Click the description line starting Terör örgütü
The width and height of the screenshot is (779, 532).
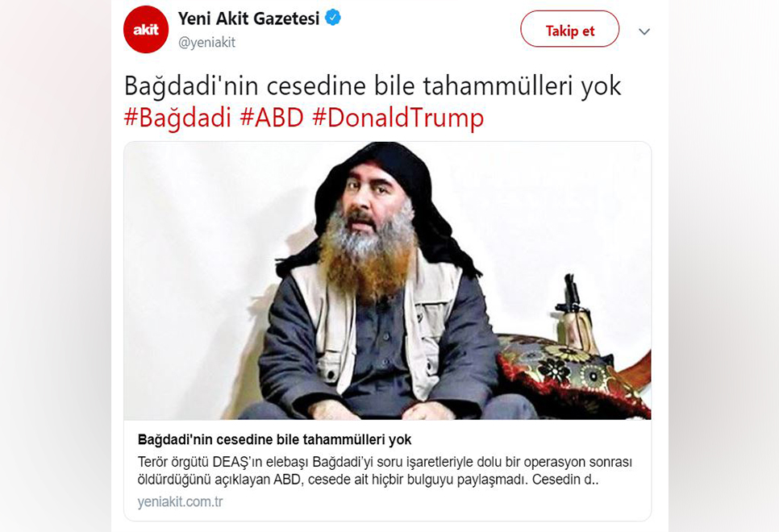(x=385, y=462)
